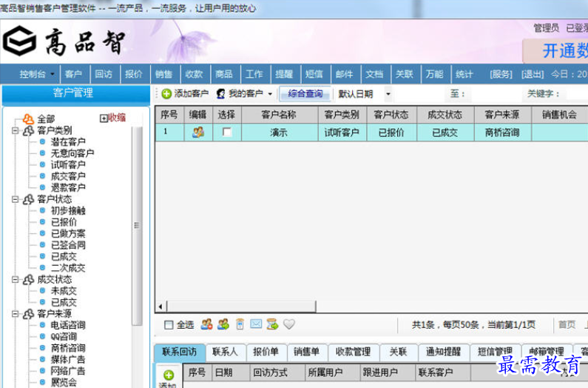Select 试听客户 in the tree

68,165
